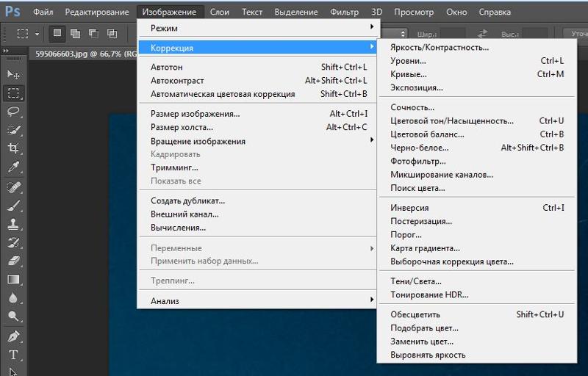This screenshot has width=588, height=376.
Task: Open Размер холста dialog
Action: point(257,127)
